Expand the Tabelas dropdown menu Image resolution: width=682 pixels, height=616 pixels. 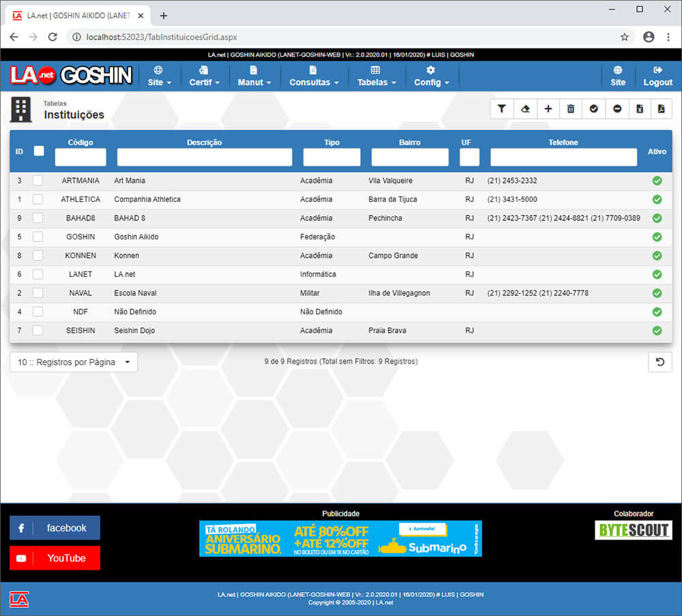(376, 76)
